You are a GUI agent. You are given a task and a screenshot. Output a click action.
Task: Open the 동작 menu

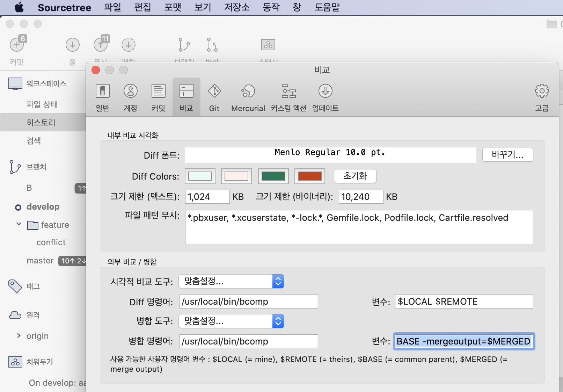coord(271,7)
